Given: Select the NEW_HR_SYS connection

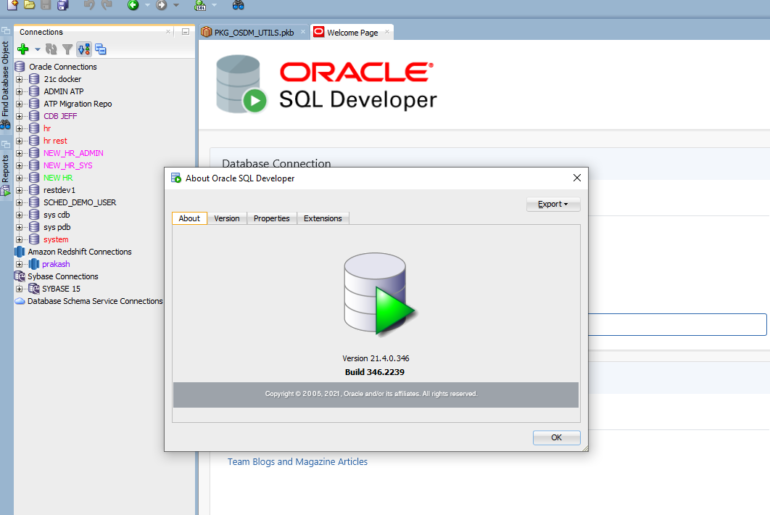Looking at the screenshot, I should pos(68,165).
